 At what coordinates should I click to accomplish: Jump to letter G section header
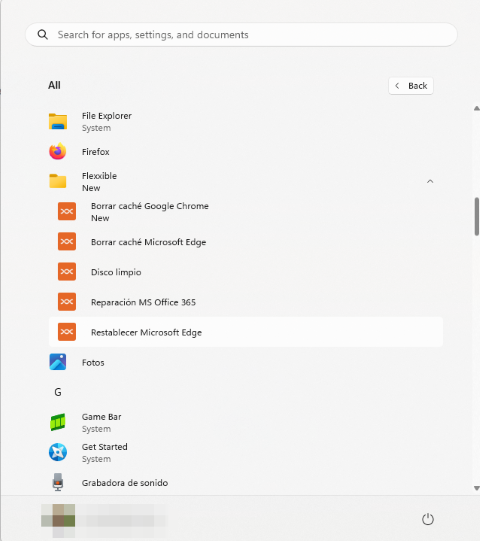point(58,392)
